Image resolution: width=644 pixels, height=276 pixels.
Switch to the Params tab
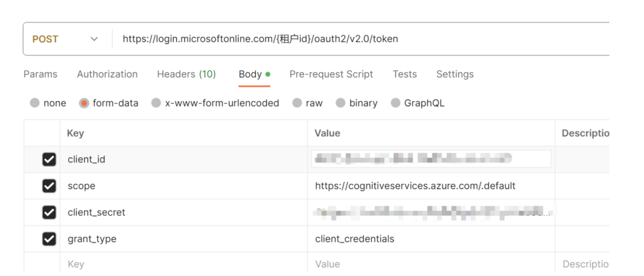click(x=41, y=75)
